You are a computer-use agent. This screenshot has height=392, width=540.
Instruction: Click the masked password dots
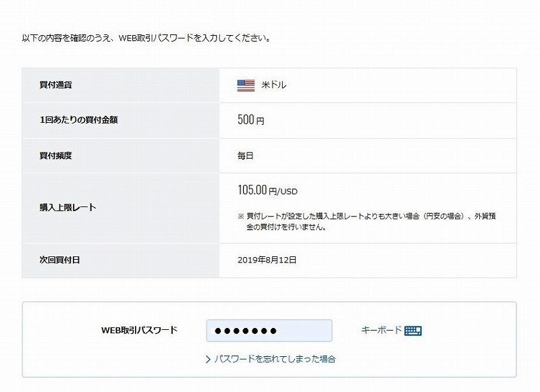(x=245, y=331)
